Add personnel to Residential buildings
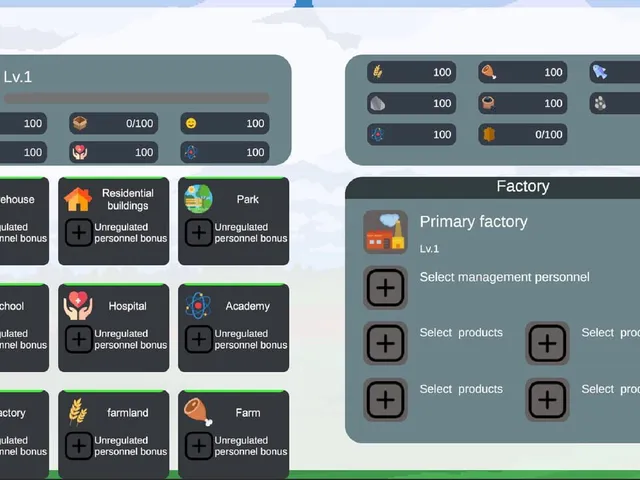This screenshot has width=640, height=480. click(x=79, y=233)
